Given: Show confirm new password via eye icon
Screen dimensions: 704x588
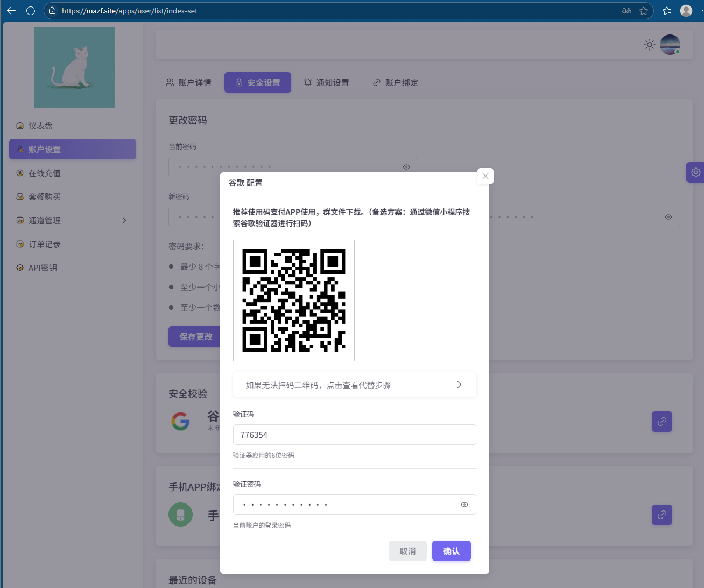Looking at the screenshot, I should [668, 217].
